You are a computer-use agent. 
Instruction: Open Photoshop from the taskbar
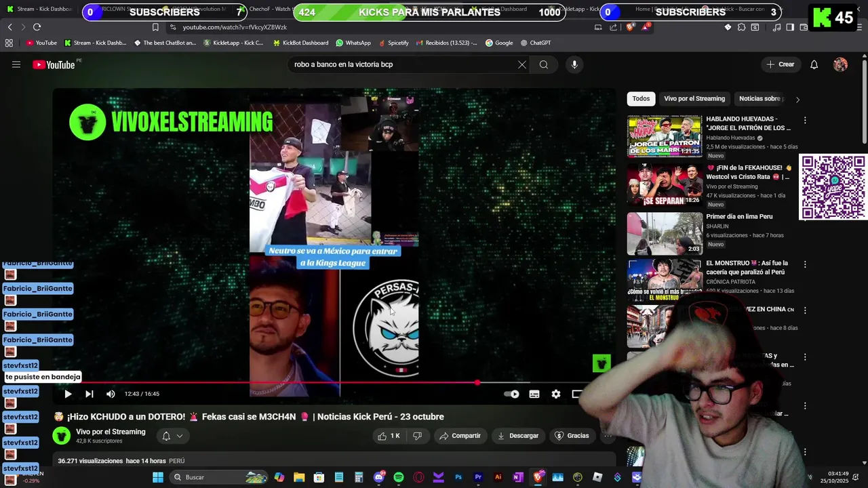pyautogui.click(x=458, y=477)
